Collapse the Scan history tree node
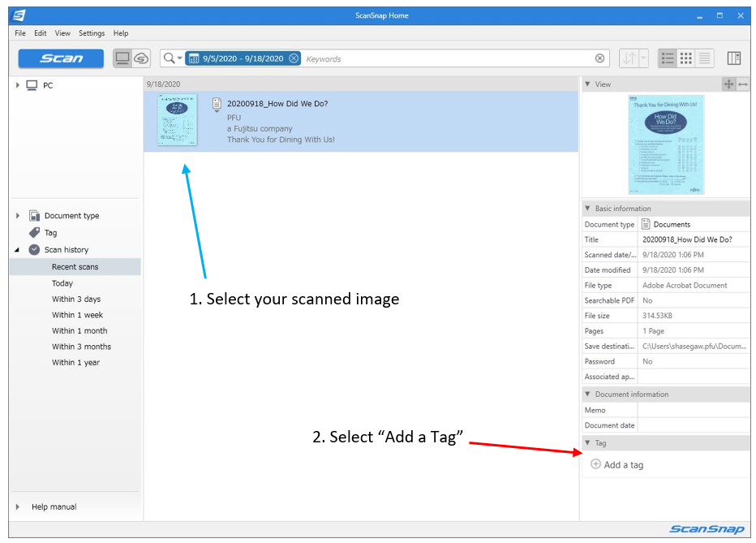756x543 pixels. coord(17,250)
